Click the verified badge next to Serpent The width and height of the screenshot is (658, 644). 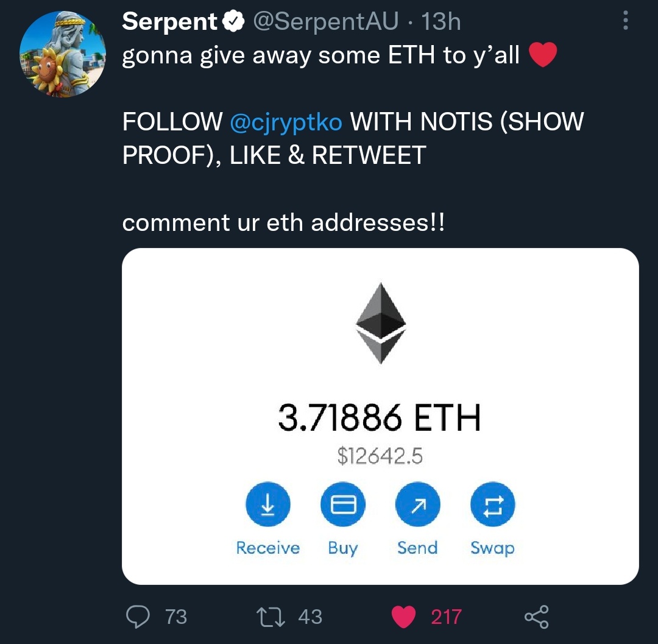232,23
